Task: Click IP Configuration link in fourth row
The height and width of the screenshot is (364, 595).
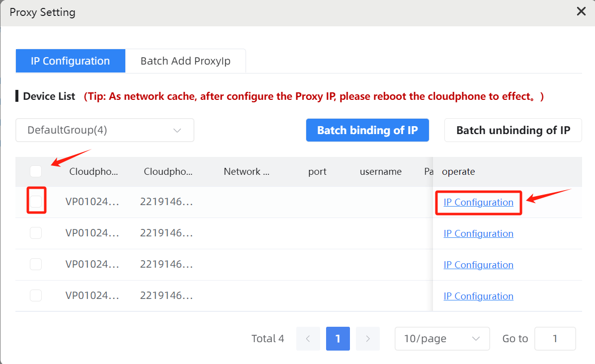Action: point(478,296)
